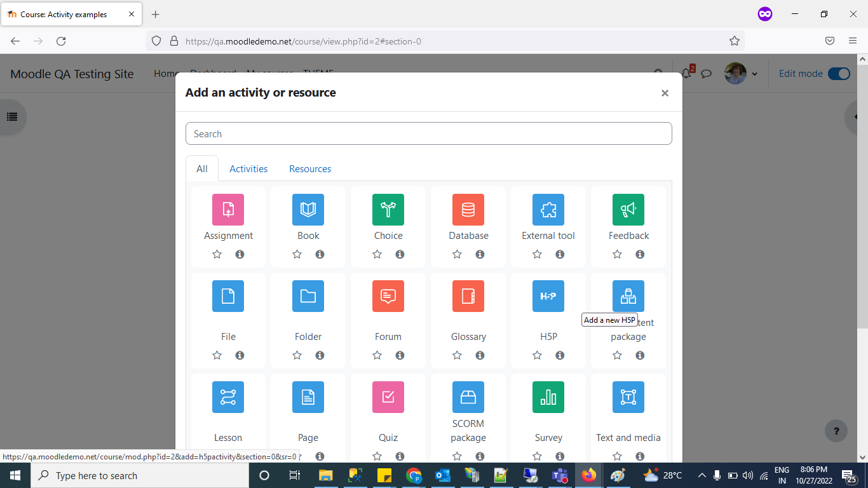Click the Add a new H5P tooltip
Image resolution: width=868 pixels, height=488 pixels.
click(609, 320)
